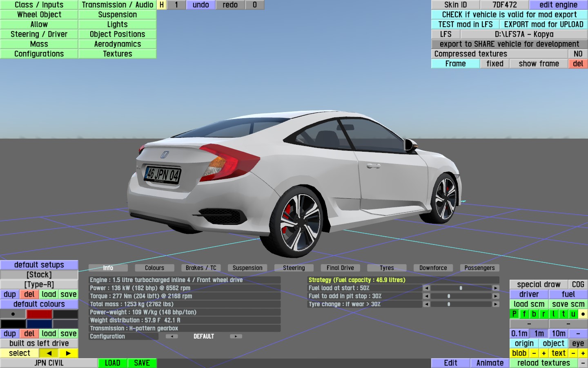Toggle built as left drive

coord(39,343)
